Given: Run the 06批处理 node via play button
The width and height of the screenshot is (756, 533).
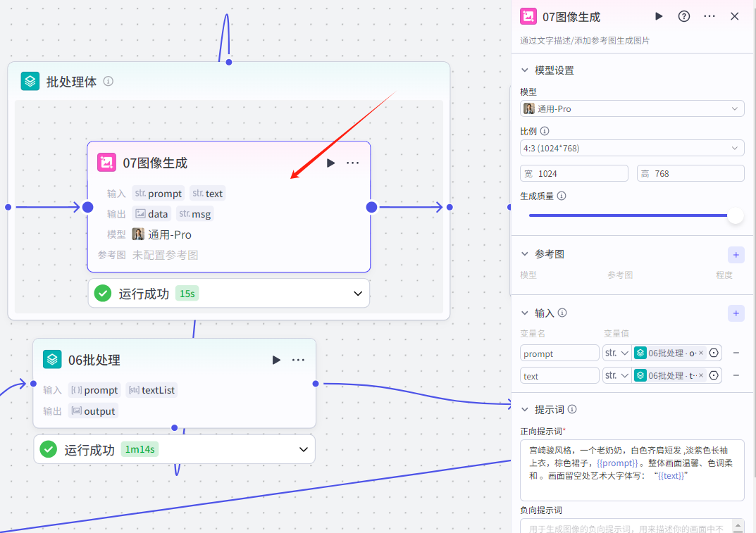Looking at the screenshot, I should pyautogui.click(x=276, y=359).
